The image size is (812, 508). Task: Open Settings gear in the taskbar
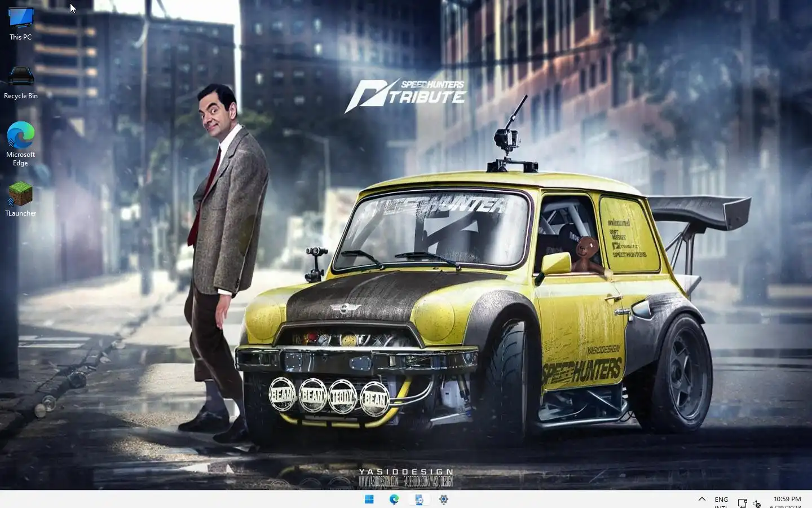click(444, 499)
